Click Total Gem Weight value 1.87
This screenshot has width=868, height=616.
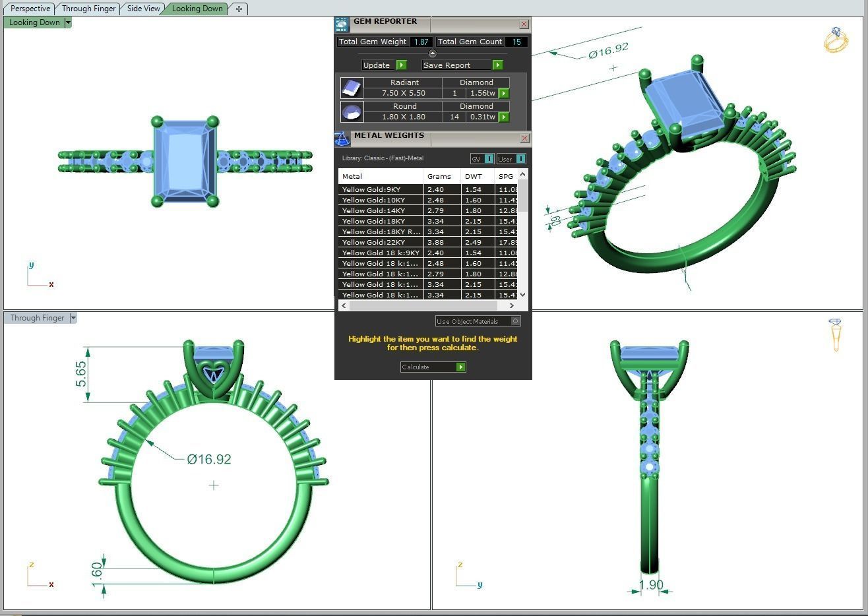pos(421,42)
